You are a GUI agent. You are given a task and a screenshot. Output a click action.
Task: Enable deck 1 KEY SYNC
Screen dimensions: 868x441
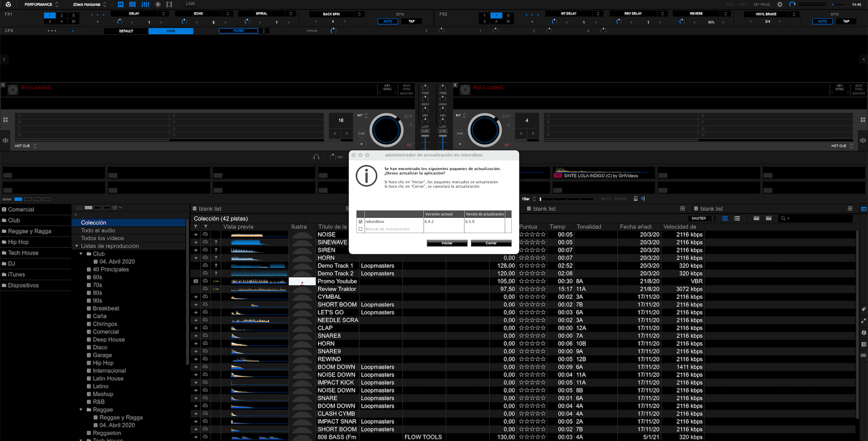[x=388, y=87]
